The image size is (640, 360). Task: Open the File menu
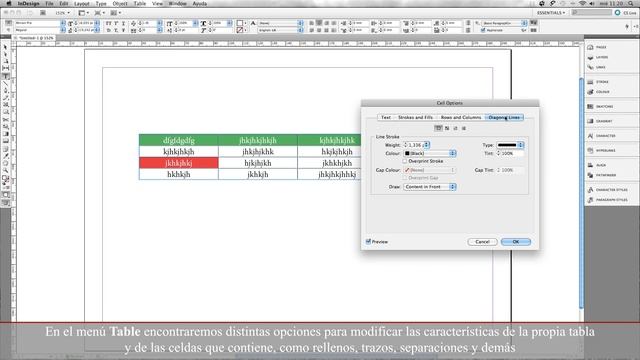49,3
